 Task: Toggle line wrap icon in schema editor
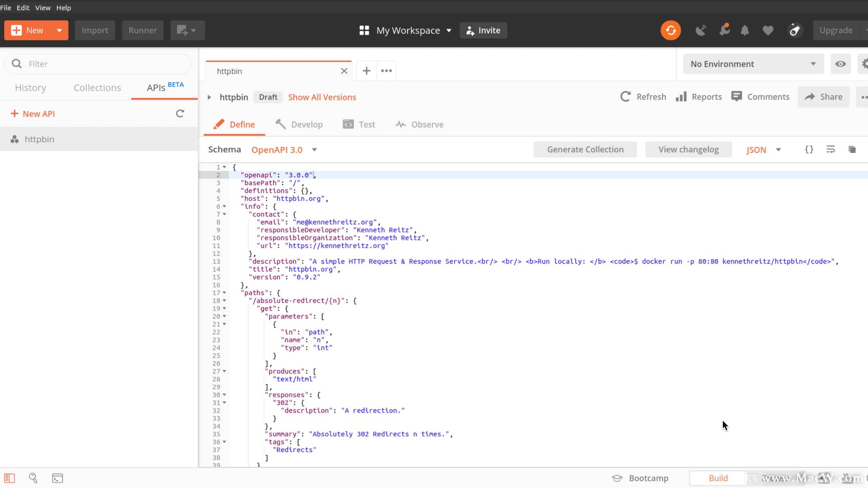pos(830,149)
